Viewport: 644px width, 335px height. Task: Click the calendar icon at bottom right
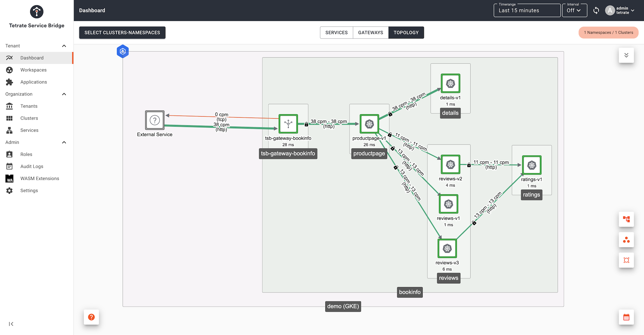626,317
